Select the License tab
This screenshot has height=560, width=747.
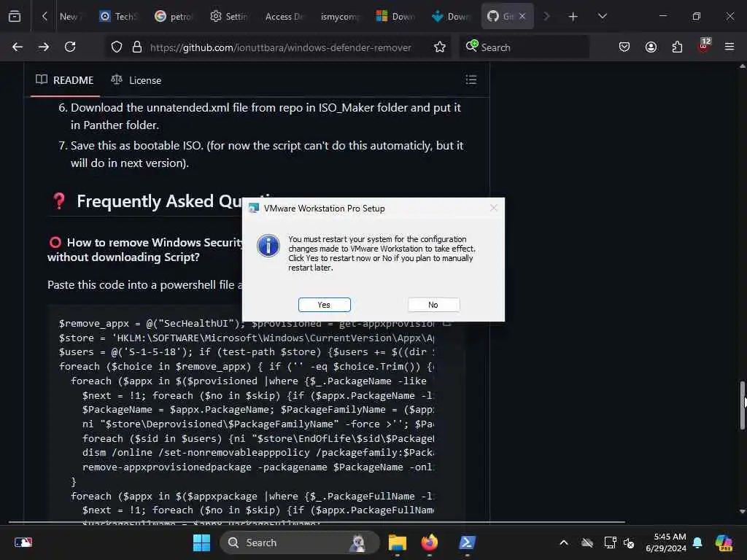(136, 80)
